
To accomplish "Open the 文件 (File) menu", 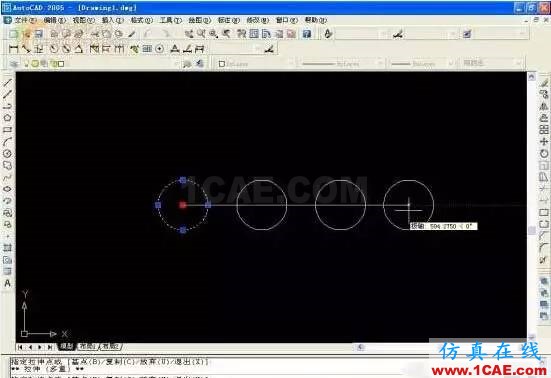I will pyautogui.click(x=25, y=20).
